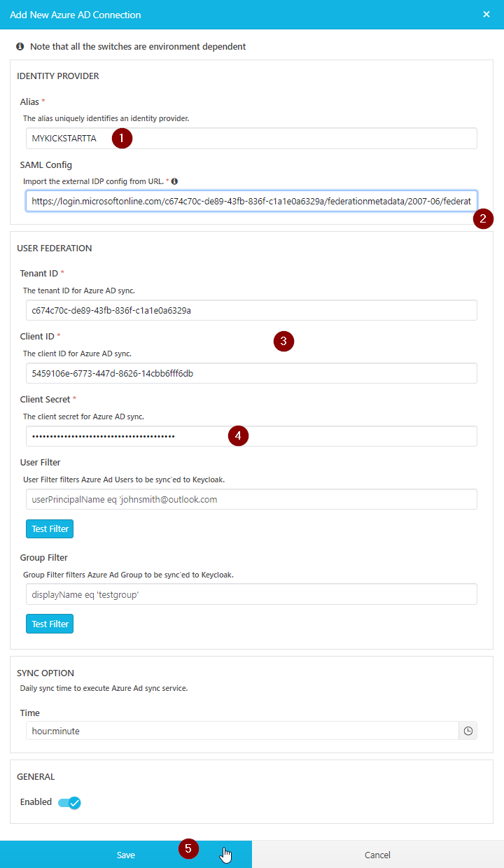Click the step 3 marker badge
This screenshot has height=868, width=504.
click(x=283, y=342)
